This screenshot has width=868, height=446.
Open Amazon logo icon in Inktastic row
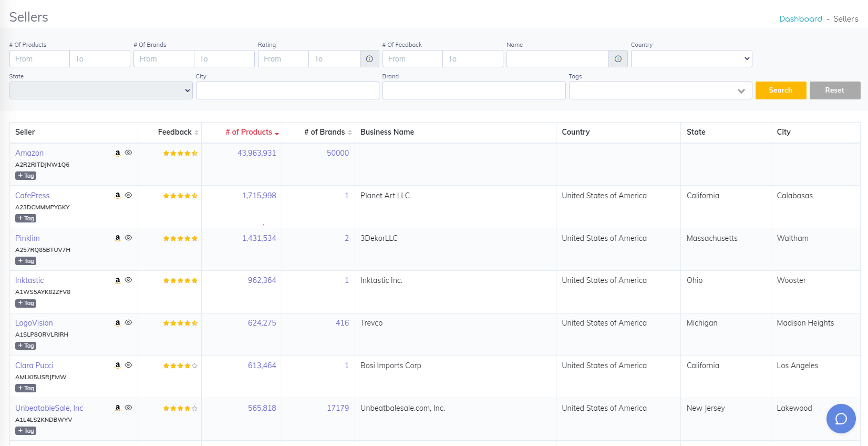click(x=118, y=280)
